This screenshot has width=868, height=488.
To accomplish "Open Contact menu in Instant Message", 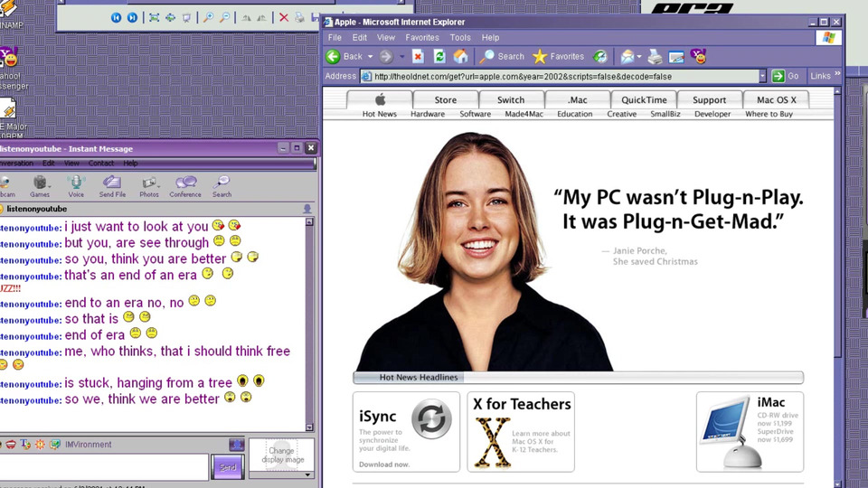I will click(100, 164).
